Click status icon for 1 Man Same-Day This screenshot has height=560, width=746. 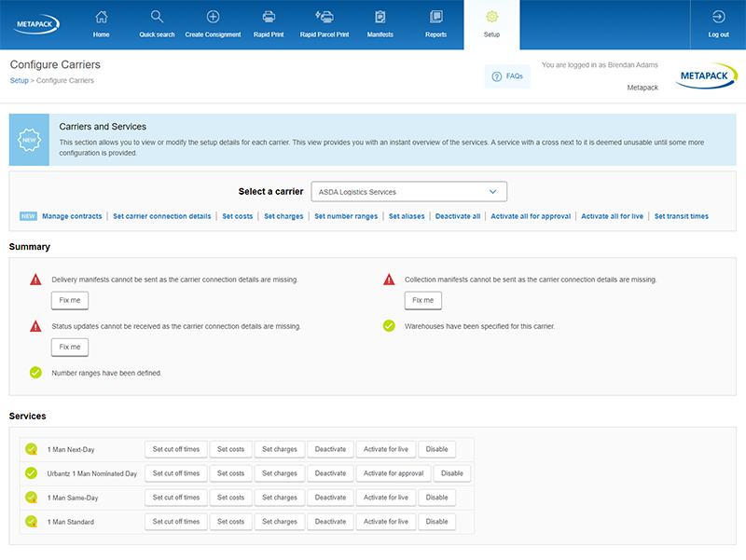32,498
